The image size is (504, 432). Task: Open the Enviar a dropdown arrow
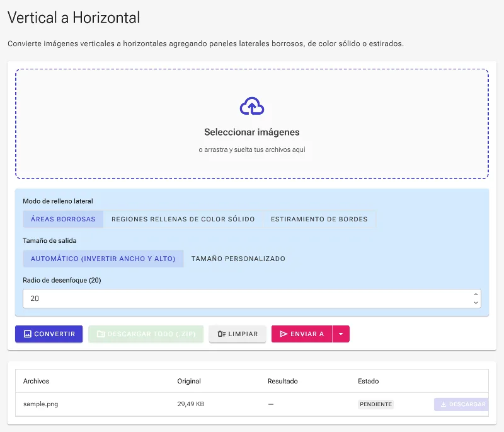click(341, 334)
